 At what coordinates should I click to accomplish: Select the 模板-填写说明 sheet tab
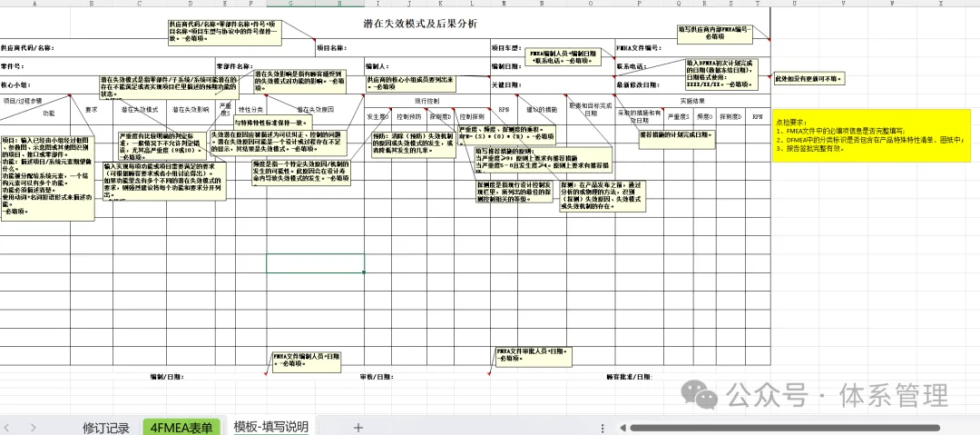270,427
